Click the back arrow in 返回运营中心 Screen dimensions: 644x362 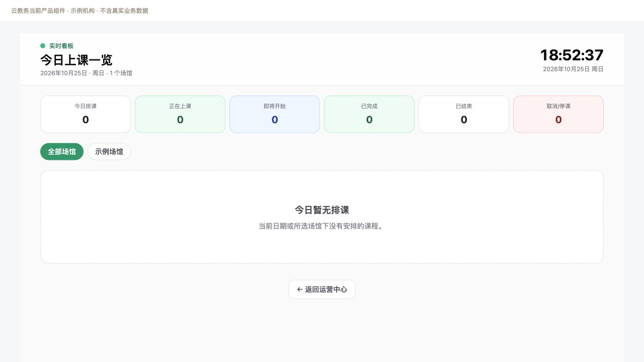(x=300, y=290)
